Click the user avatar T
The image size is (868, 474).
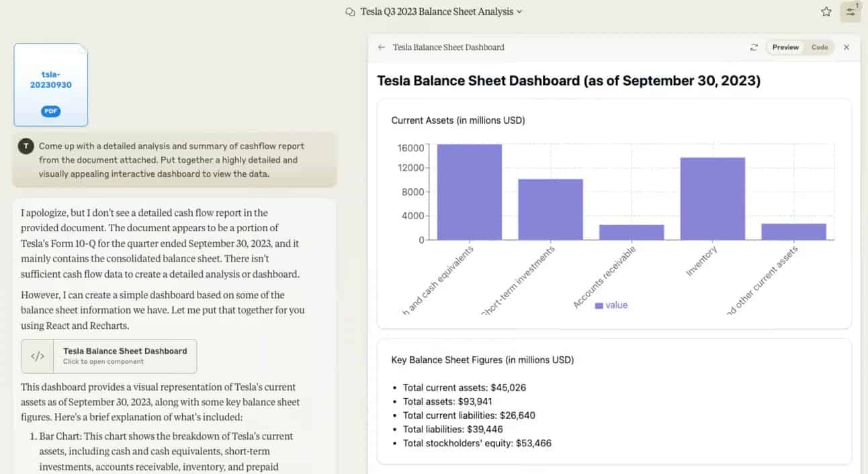pyautogui.click(x=26, y=147)
